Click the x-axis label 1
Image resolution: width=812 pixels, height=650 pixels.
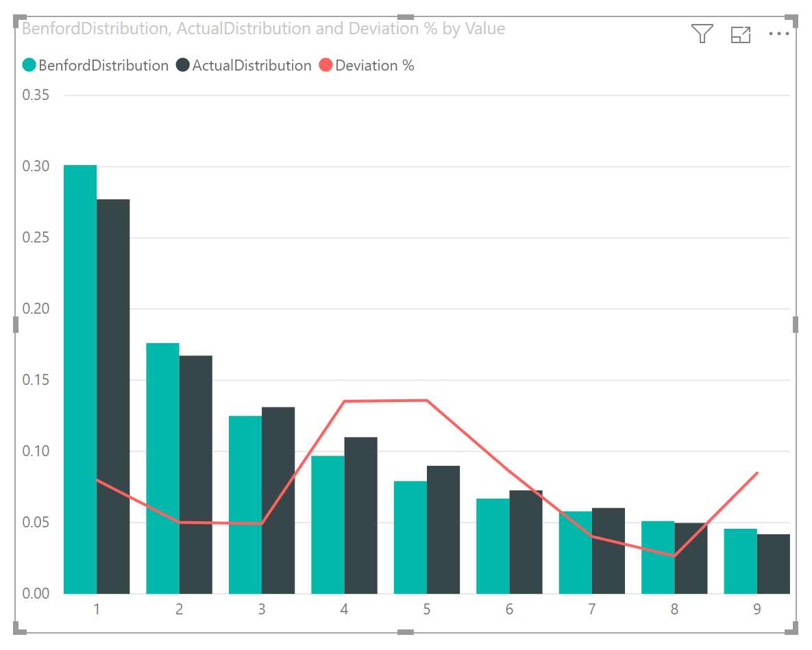pyautogui.click(x=97, y=610)
